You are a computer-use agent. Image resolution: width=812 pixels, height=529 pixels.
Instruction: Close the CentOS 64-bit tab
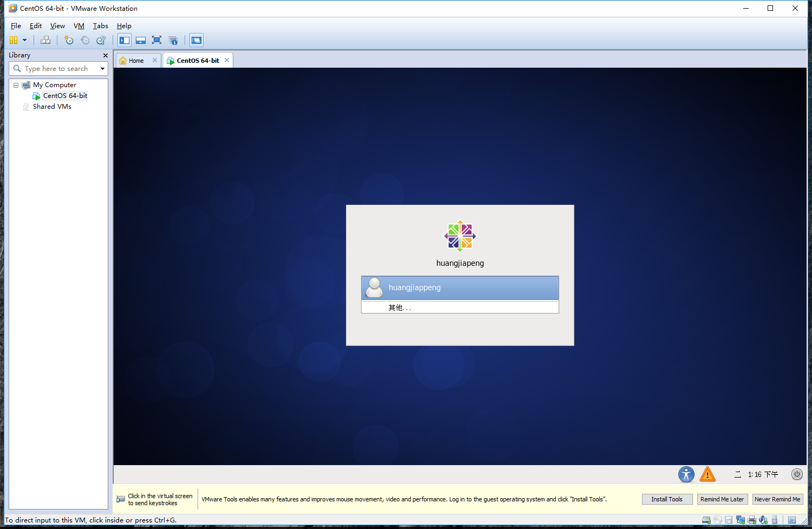(x=227, y=60)
